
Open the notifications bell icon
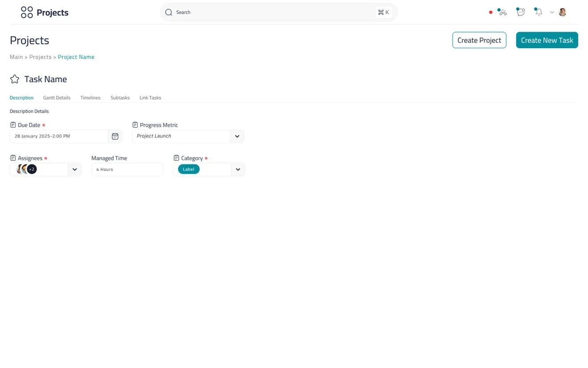[539, 12]
